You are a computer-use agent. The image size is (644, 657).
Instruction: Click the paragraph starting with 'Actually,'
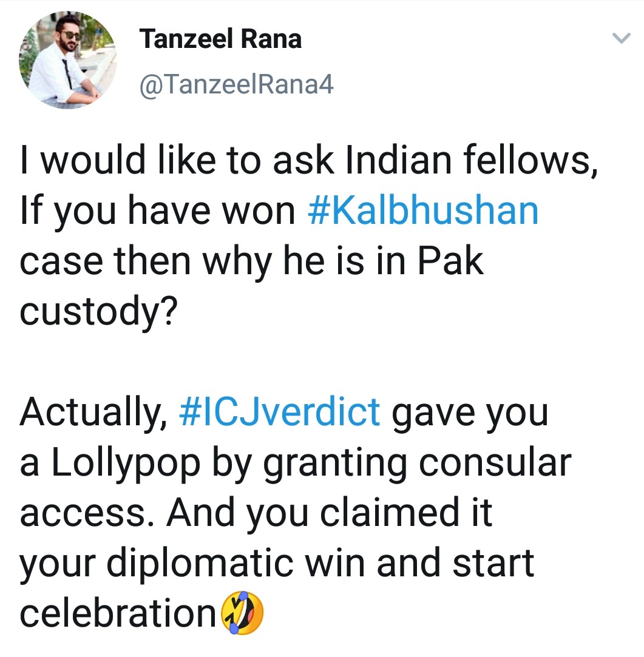click(296, 513)
